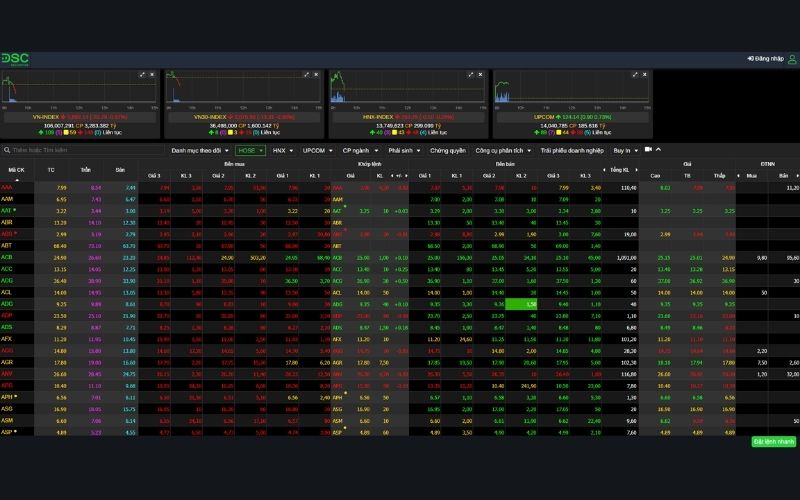Screen dimensions: 800x500
Task: Open the UPCOM exchange dropdown
Action: pos(317,151)
